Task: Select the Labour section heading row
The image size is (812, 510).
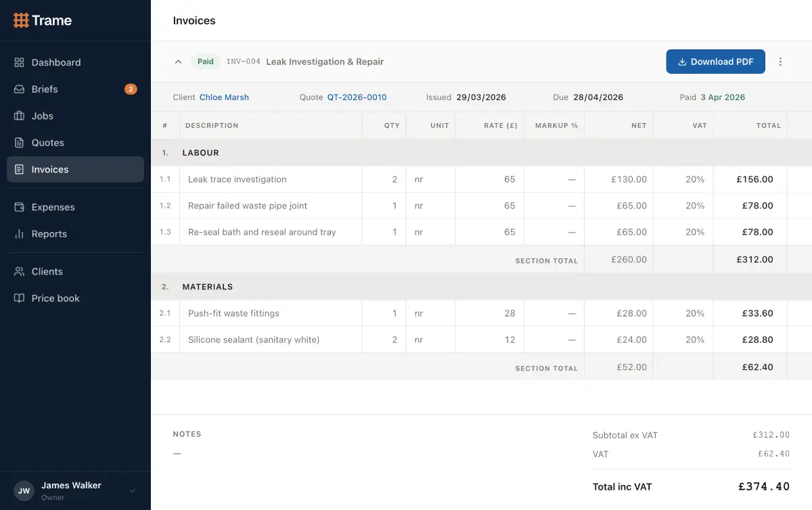Action: [x=481, y=153]
